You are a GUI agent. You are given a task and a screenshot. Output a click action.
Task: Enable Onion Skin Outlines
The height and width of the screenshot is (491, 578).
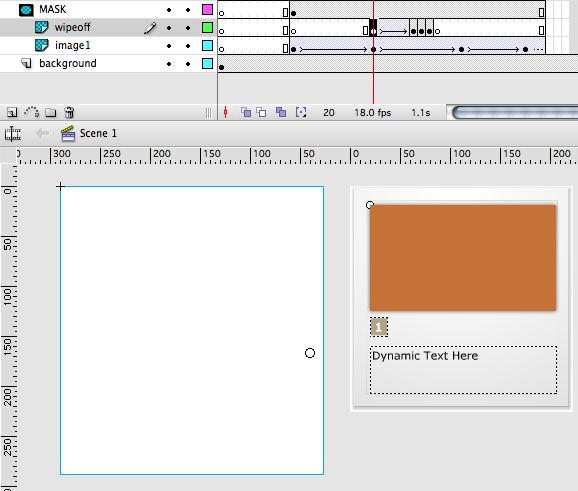261,112
